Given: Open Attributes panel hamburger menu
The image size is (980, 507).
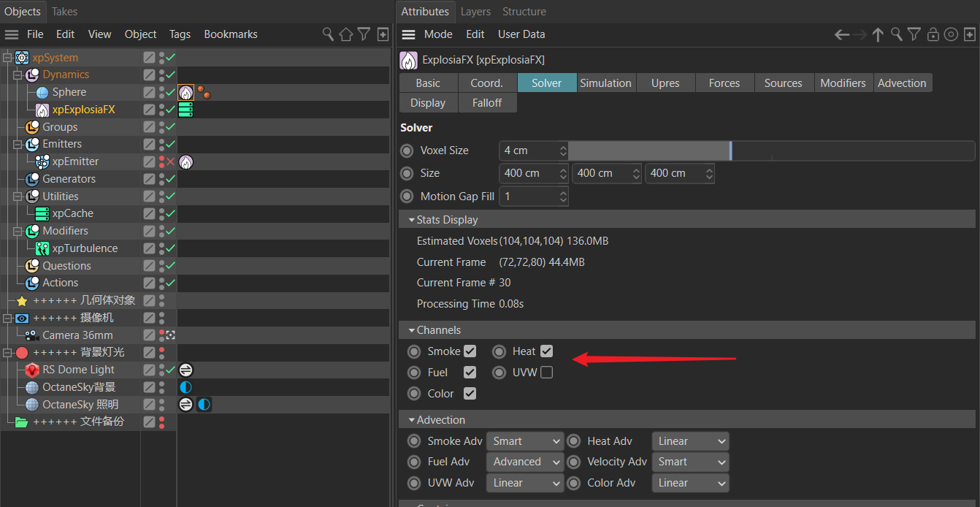Looking at the screenshot, I should (x=409, y=34).
